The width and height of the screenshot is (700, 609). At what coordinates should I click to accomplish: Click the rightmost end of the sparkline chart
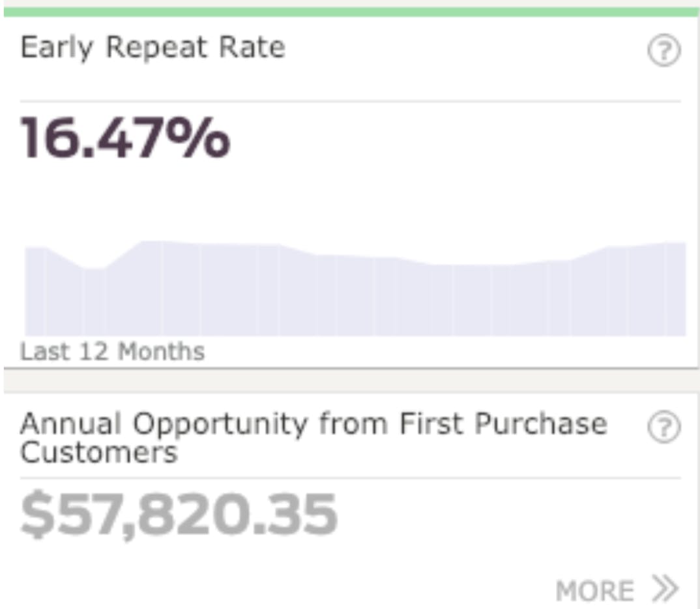point(678,287)
